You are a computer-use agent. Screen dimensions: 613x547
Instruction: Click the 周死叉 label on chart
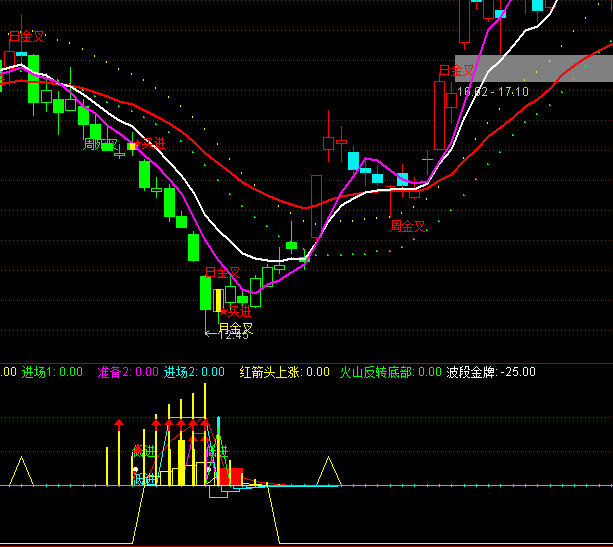click(99, 145)
